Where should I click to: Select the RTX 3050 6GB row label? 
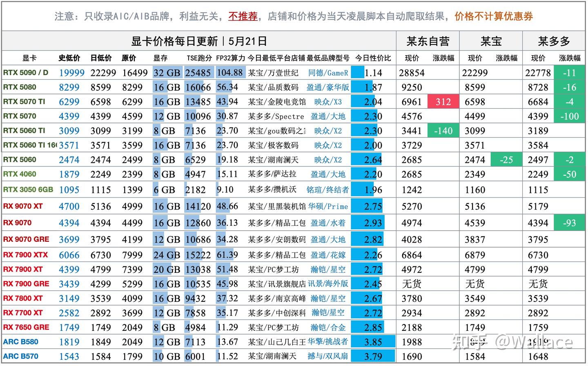click(28, 190)
